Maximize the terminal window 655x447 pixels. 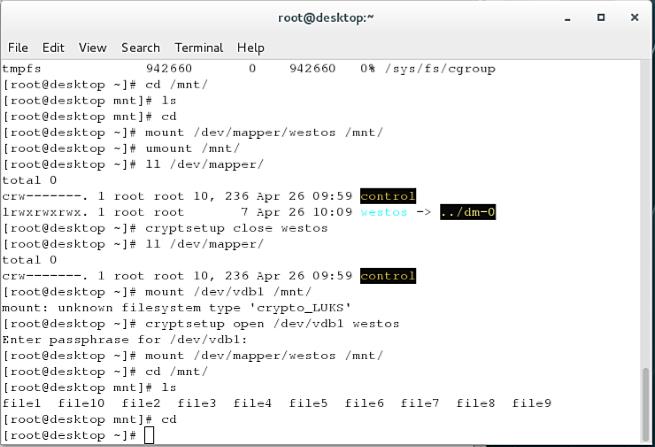(601, 18)
